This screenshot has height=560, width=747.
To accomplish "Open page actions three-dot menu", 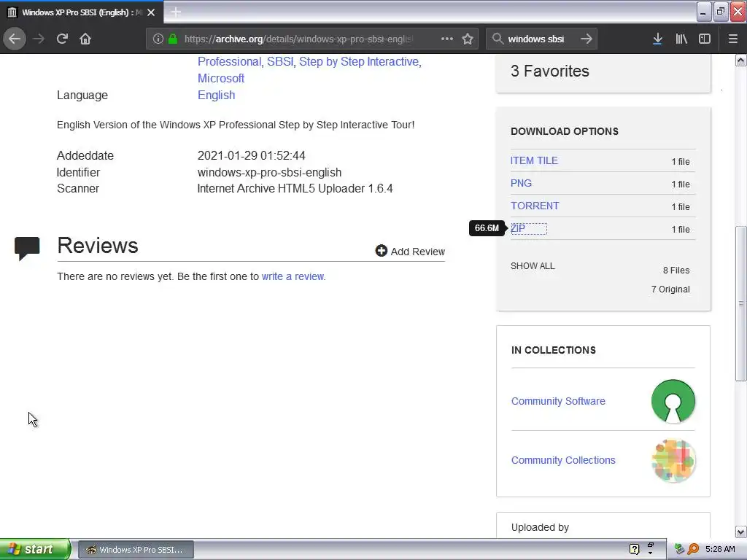I will [447, 39].
